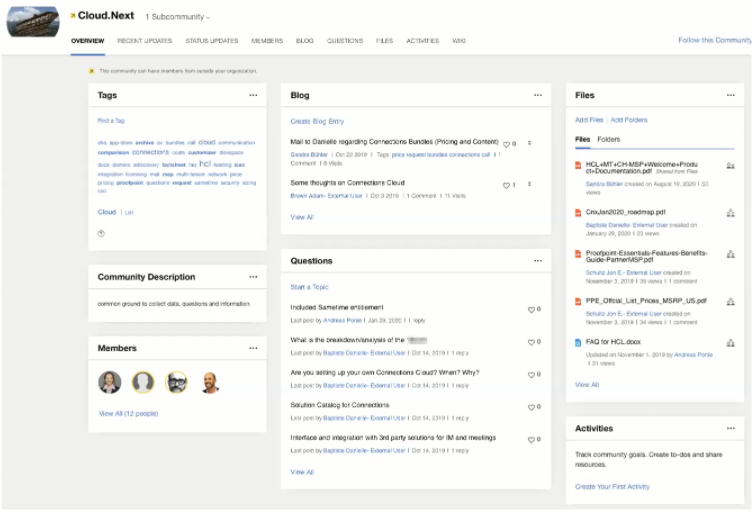Like the 'breakdown/analysis' question

pyautogui.click(x=532, y=342)
